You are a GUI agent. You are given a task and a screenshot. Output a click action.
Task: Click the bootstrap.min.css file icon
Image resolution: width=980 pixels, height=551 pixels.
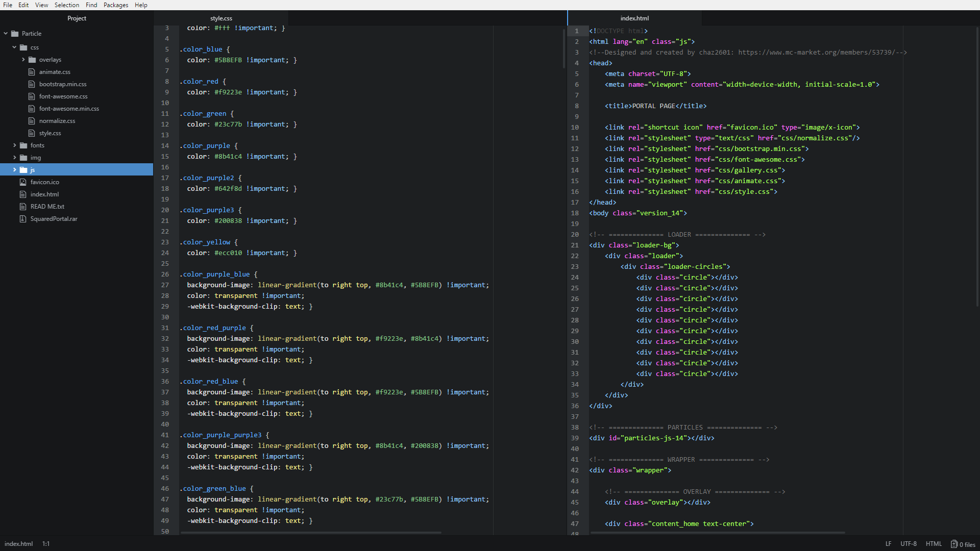[x=32, y=84]
